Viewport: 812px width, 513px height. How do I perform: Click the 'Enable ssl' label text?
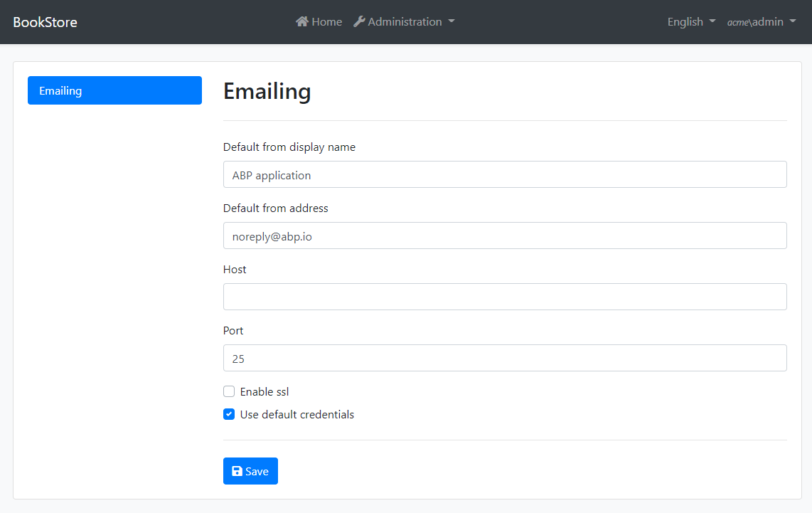click(265, 391)
